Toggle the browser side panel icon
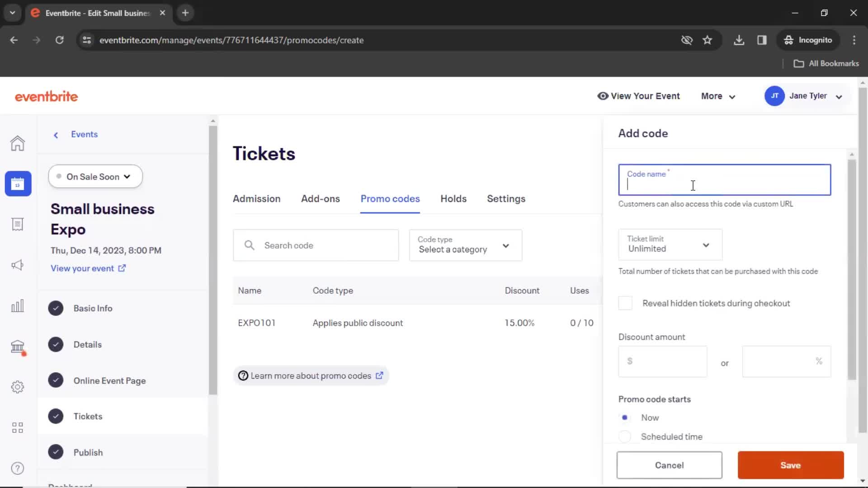Screen dimensions: 868x488 point(762,40)
